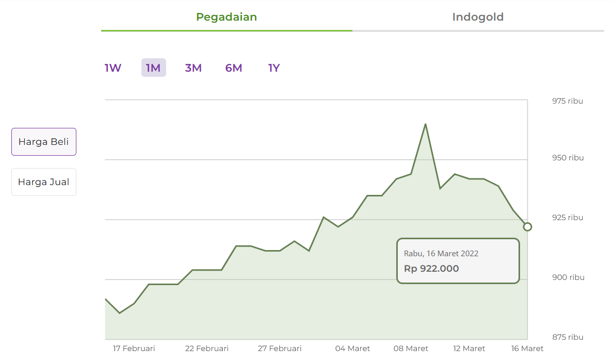The image size is (615, 364).
Task: Switch to the Pegadaian tab
Action: point(226,17)
